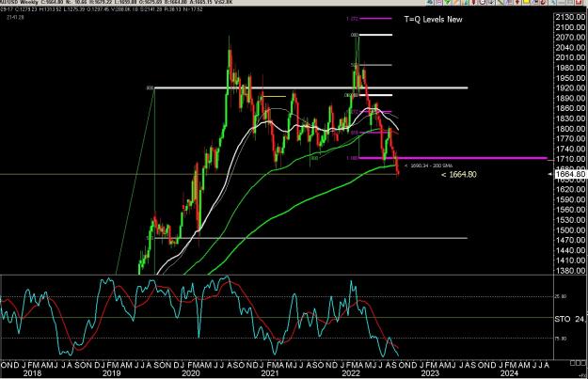
Task: Click the 2018 year label on time axis
Action: [x=32, y=373]
